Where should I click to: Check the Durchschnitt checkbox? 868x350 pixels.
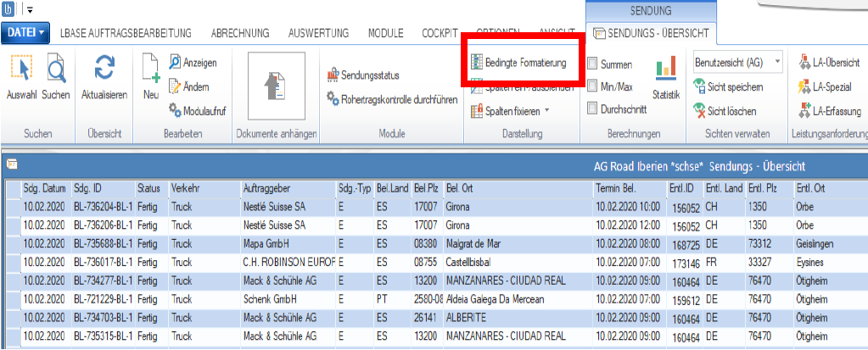pyautogui.click(x=592, y=109)
